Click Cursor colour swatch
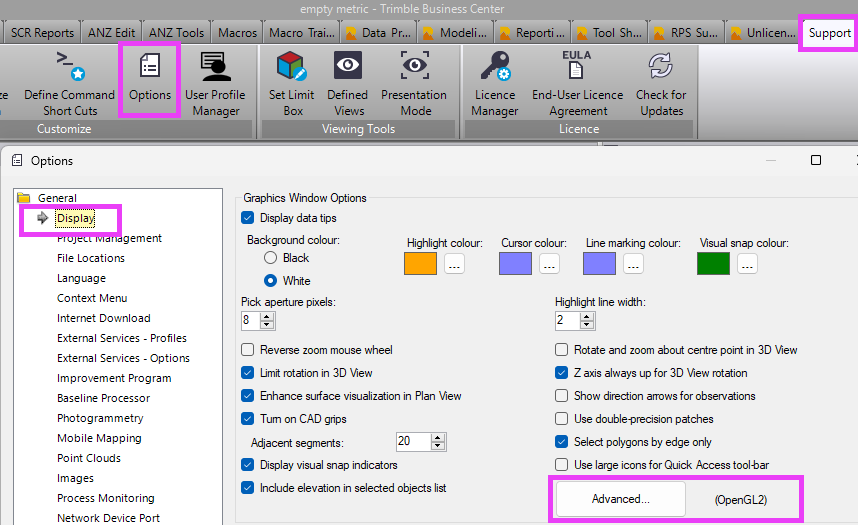The image size is (858, 525). point(515,263)
